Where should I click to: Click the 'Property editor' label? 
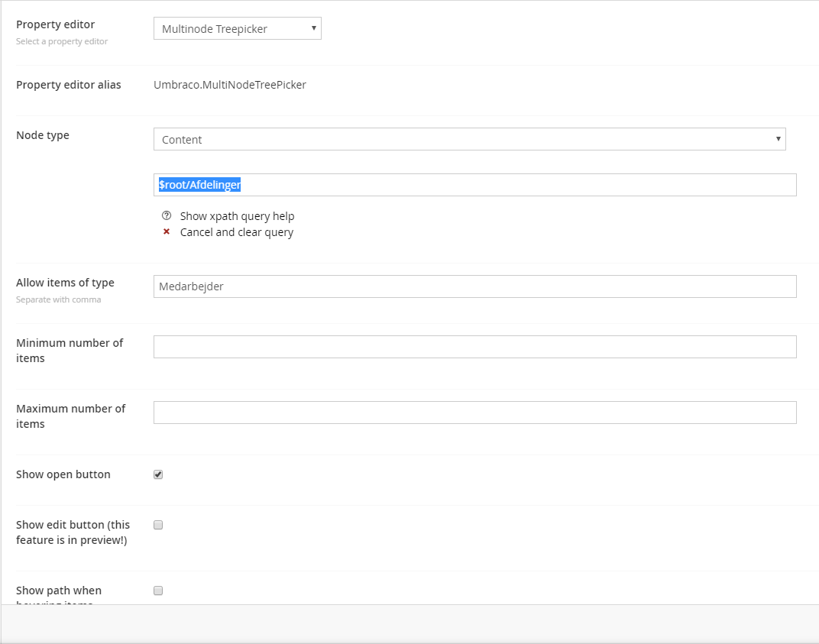(x=55, y=24)
